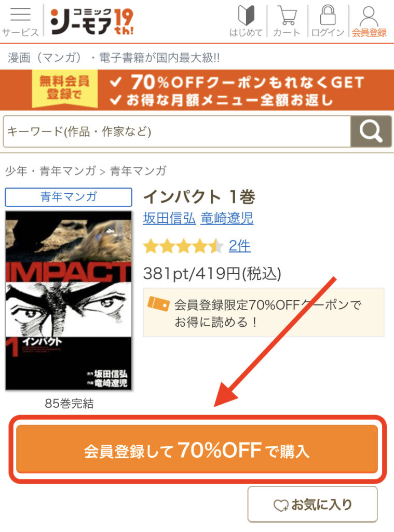
Task: Click the orange coupon ticket icon
Action: click(x=158, y=303)
